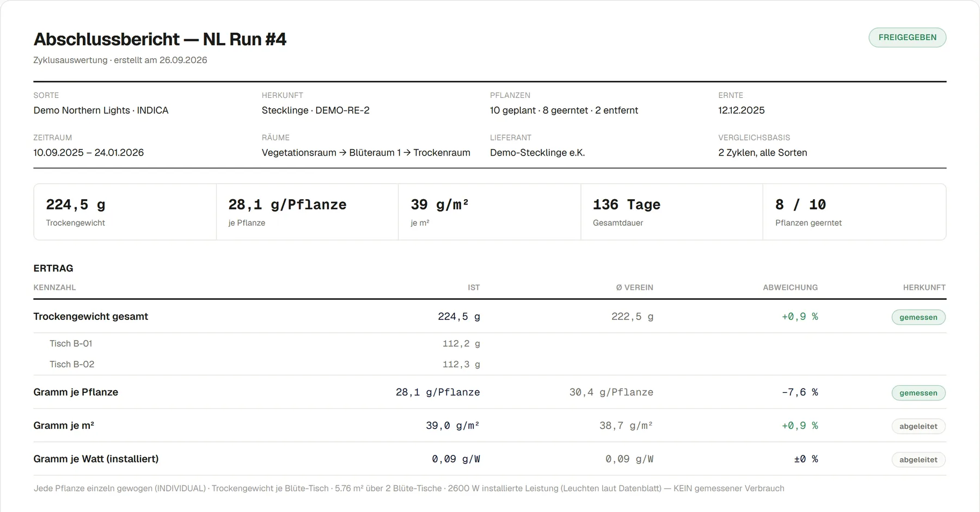980x512 pixels.
Task: Click "2 Zyklen, alle Sorten" comparison basis
Action: 762,152
